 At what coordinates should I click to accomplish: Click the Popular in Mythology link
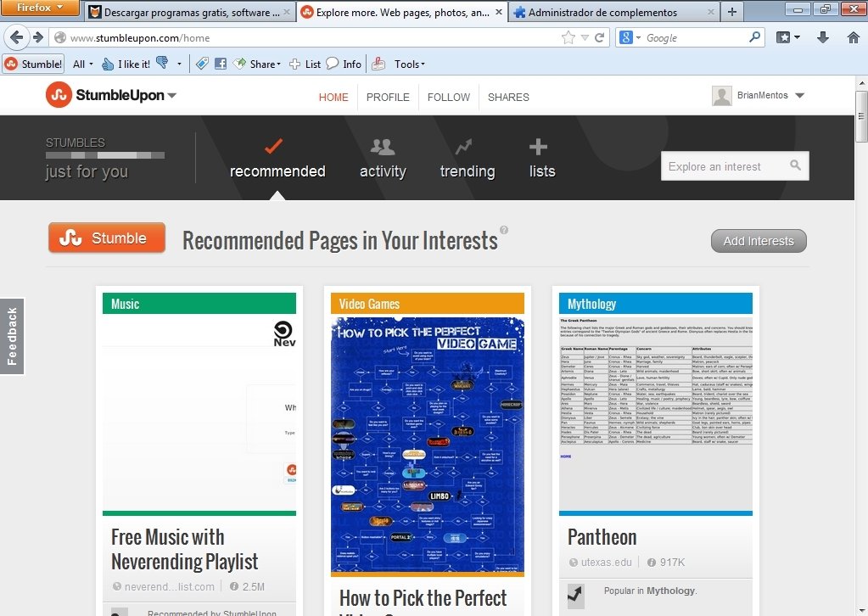pos(650,591)
